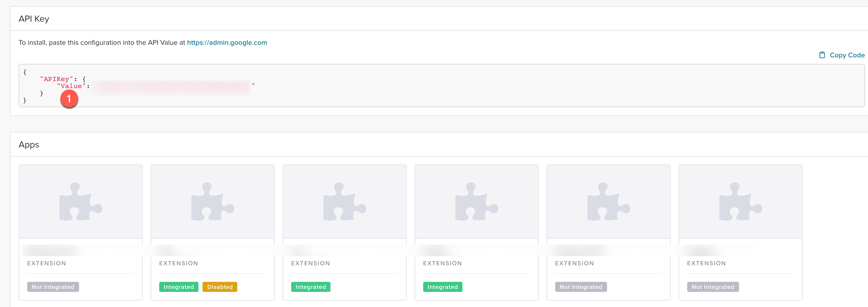Click the "To install, paste this configuration" instruction text
The width and height of the screenshot is (868, 307).
coord(102,43)
